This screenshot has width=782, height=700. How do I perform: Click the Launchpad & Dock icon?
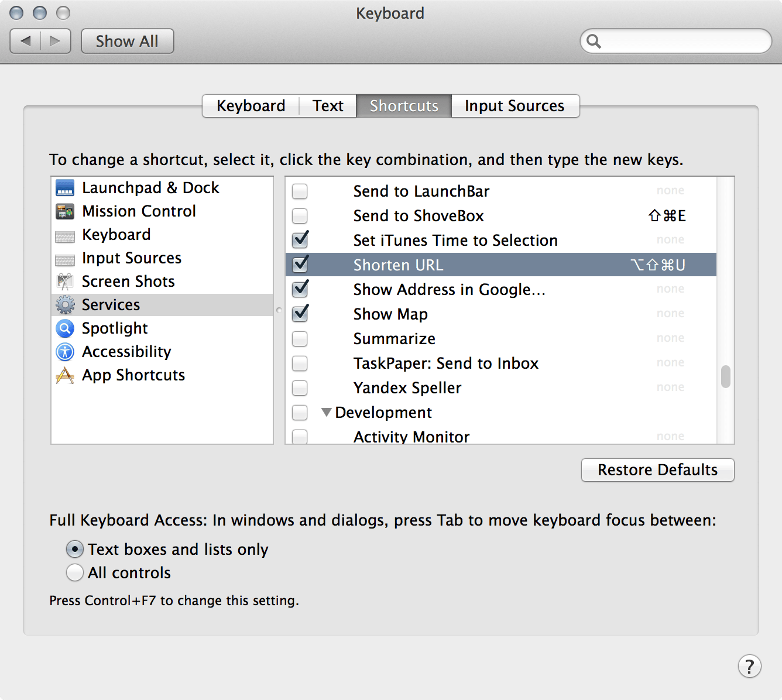(65, 188)
